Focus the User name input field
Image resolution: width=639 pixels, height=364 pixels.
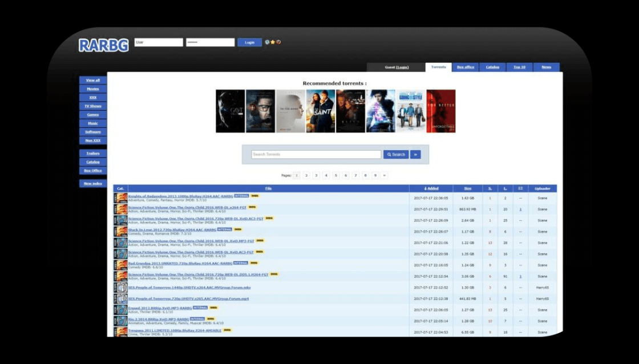159,42
